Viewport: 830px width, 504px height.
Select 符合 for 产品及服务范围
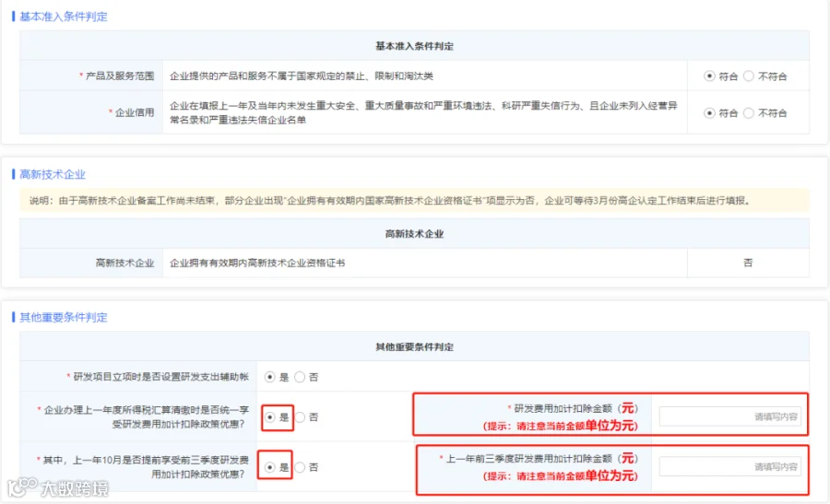tap(709, 76)
